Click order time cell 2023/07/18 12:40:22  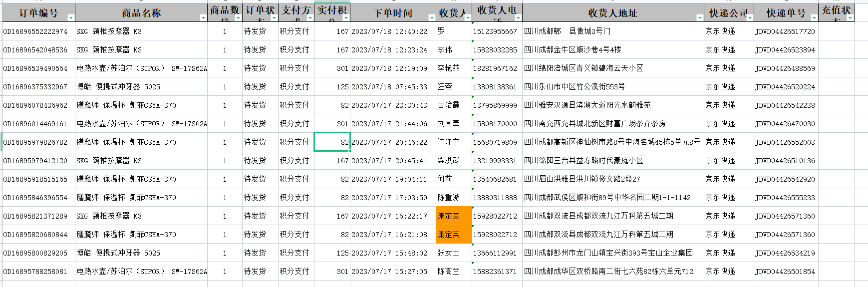point(393,31)
